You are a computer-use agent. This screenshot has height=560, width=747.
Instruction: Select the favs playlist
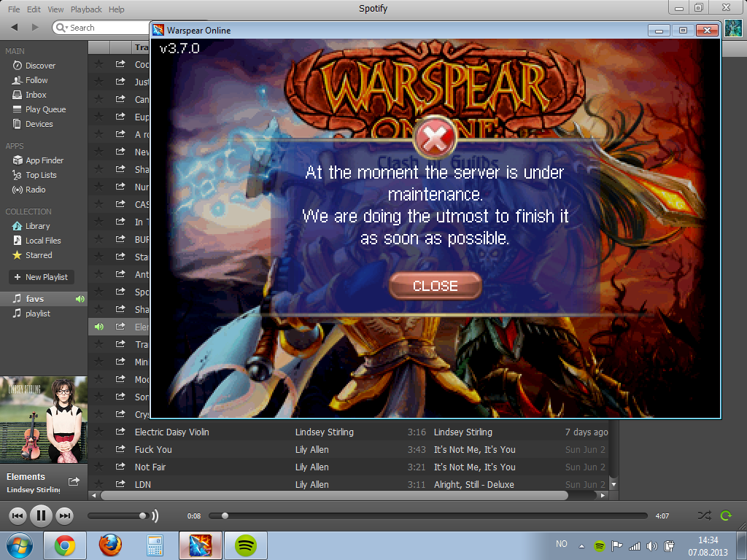(43, 298)
